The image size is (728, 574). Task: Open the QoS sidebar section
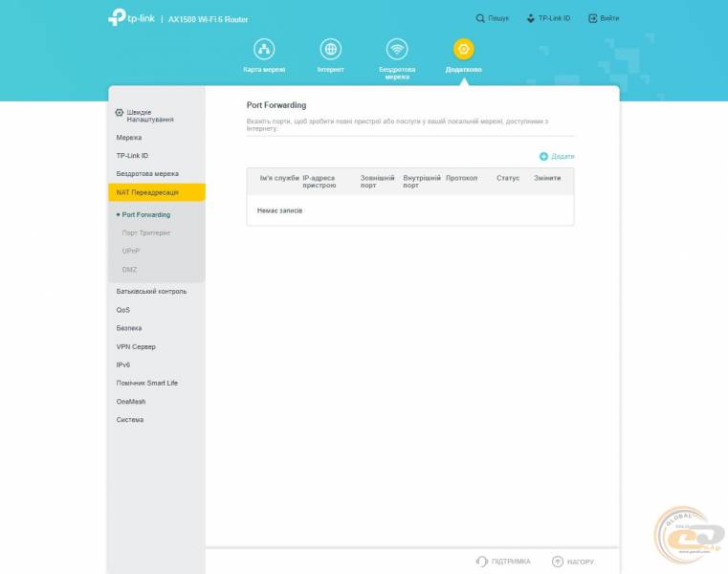(x=123, y=310)
